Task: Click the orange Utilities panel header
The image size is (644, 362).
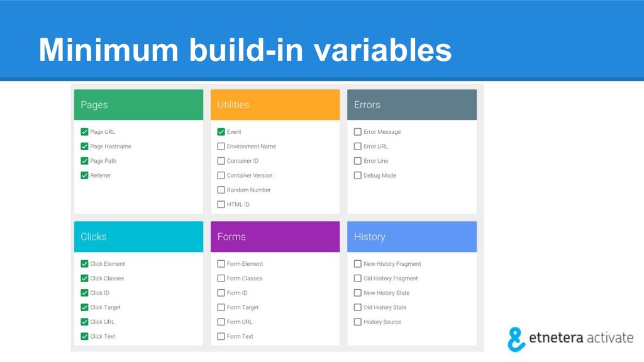Action: [x=275, y=105]
